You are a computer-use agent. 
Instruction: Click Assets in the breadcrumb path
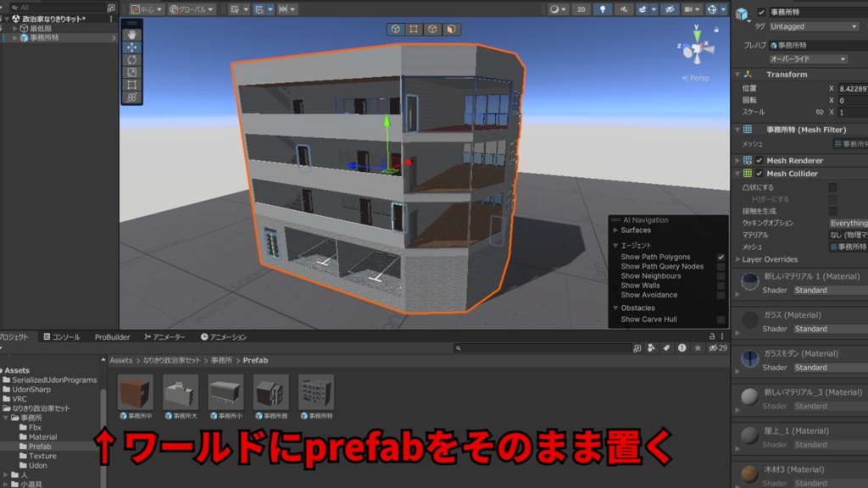click(x=120, y=360)
